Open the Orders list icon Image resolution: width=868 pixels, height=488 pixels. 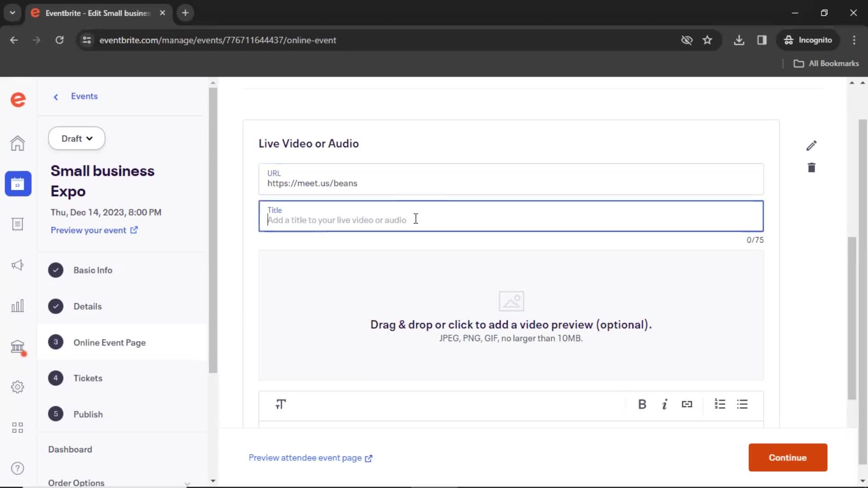pos(18,225)
